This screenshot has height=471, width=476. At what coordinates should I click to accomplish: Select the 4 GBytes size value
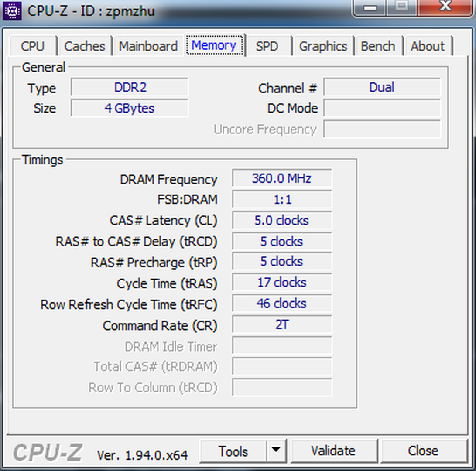(130, 108)
